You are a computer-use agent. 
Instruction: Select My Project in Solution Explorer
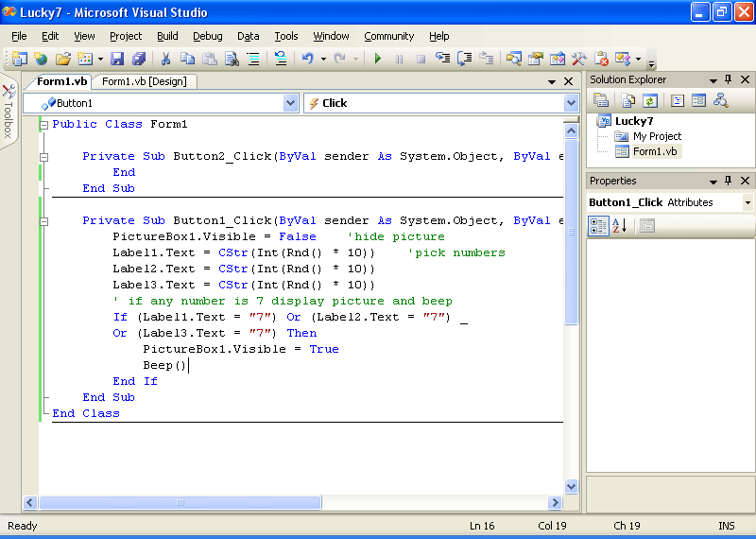[656, 136]
